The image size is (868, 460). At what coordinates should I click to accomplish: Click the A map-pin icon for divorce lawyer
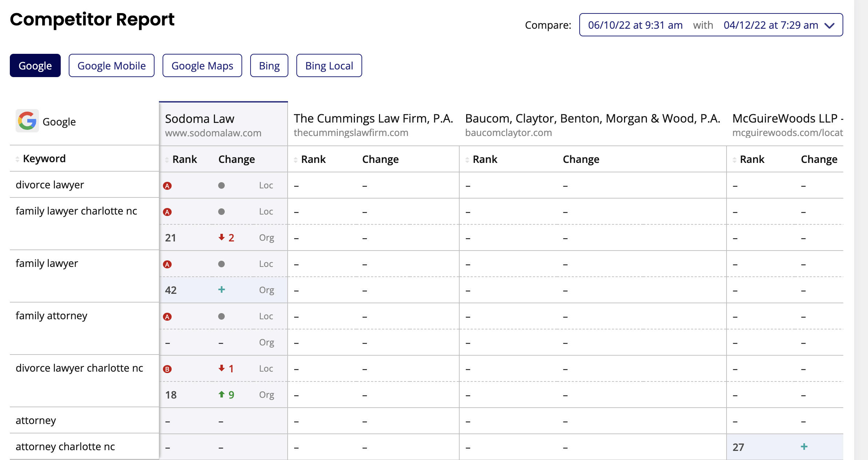tap(167, 186)
